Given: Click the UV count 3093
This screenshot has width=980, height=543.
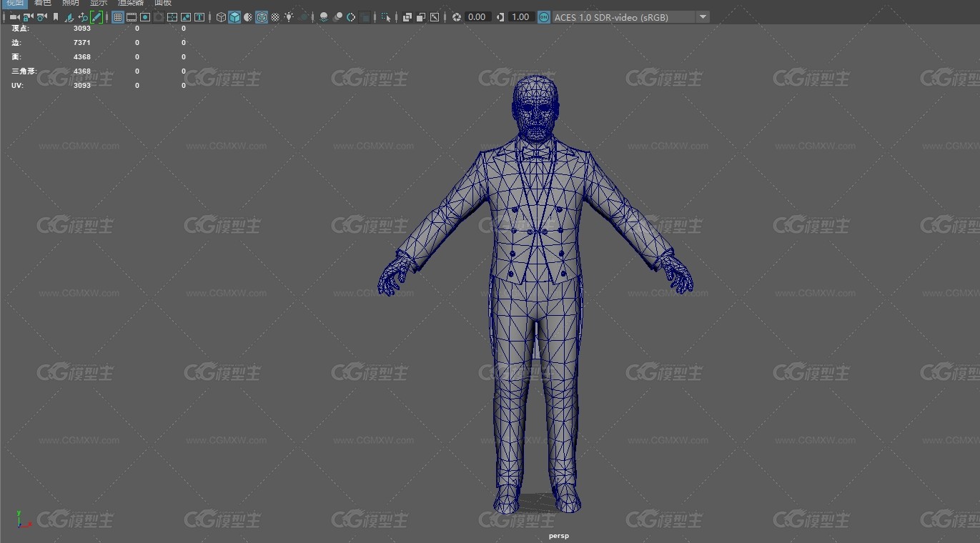Looking at the screenshot, I should (x=82, y=86).
